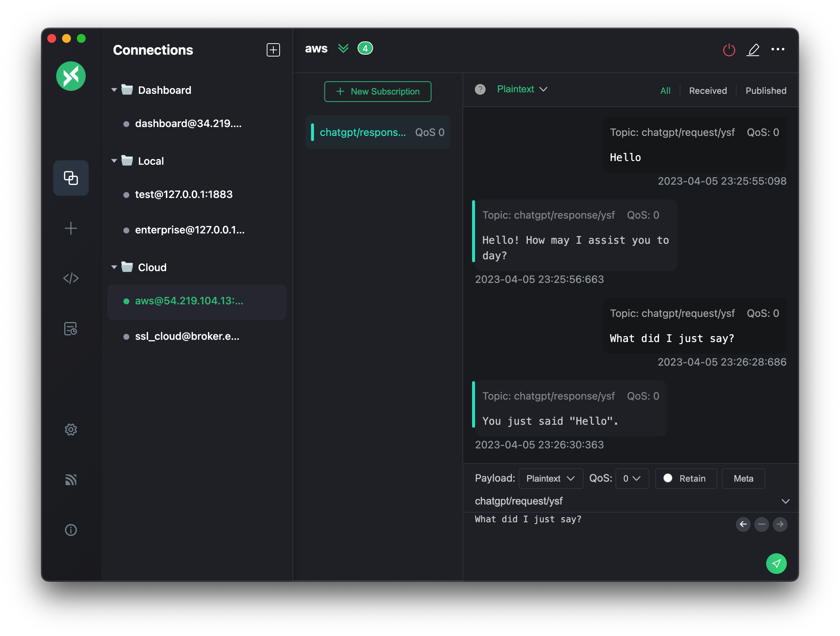Collapse the Cloud group arrow
This screenshot has width=840, height=636.
114,267
